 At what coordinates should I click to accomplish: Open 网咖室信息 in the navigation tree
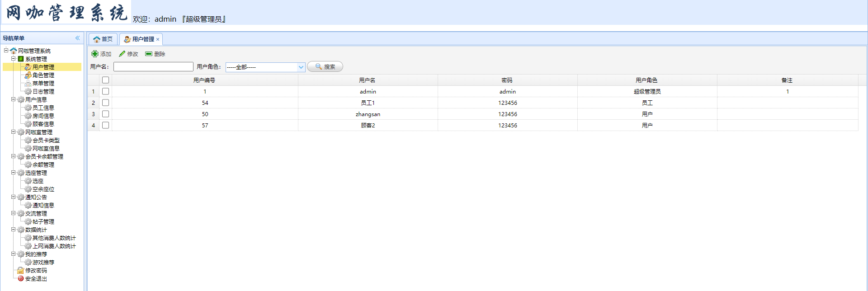(x=46, y=148)
